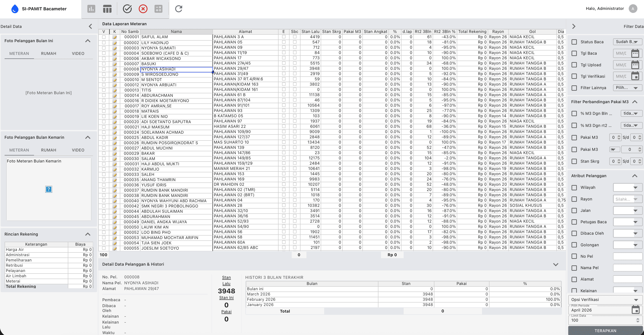Click edit pencil icon for SAIFUL ALAM

pyautogui.click(x=115, y=37)
